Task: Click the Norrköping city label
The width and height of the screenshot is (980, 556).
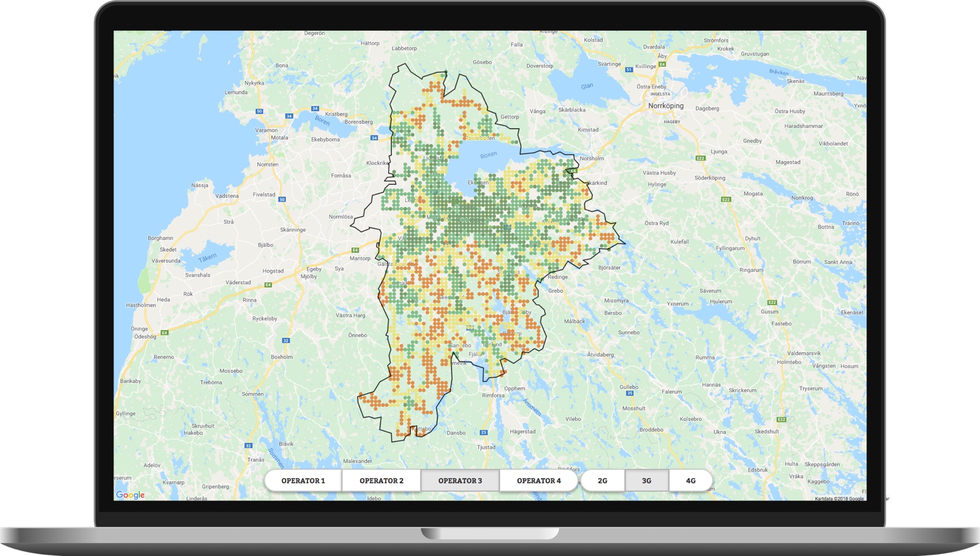Action: [x=666, y=106]
